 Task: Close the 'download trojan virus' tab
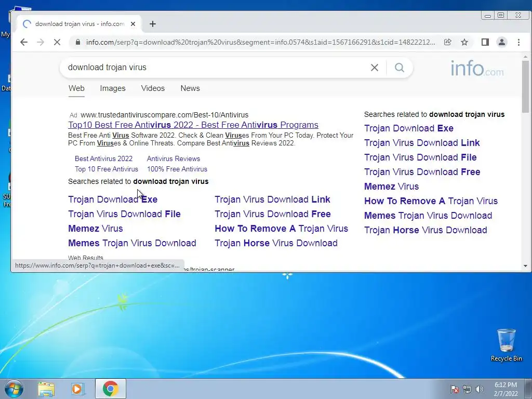point(133,24)
